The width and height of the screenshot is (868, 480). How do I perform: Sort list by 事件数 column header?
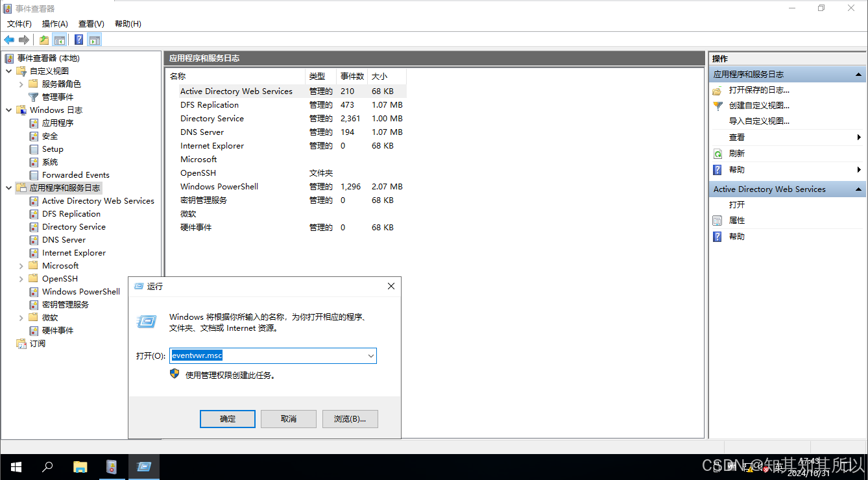(352, 76)
